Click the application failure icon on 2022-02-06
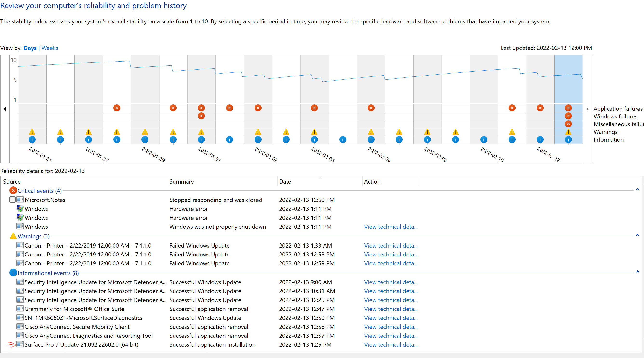 (x=371, y=108)
